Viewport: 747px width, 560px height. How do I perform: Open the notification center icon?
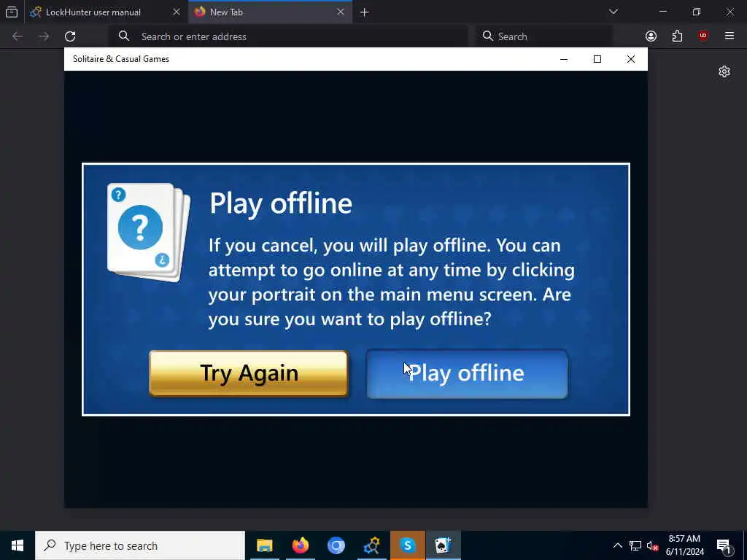coord(724,545)
